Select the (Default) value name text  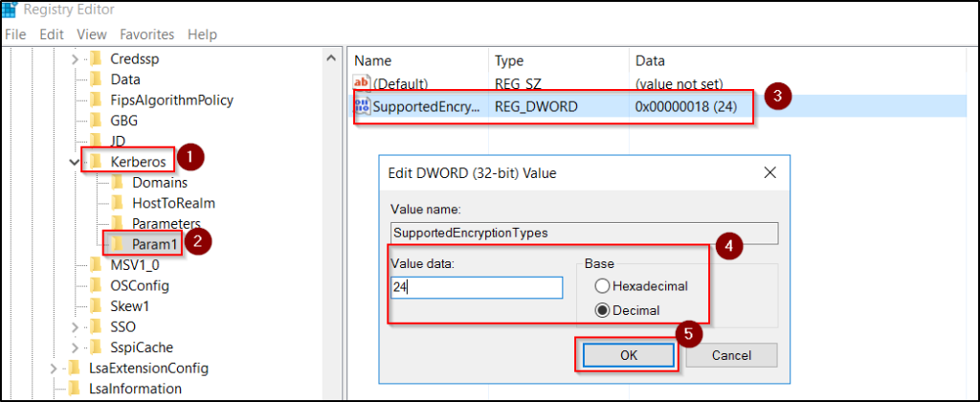[401, 83]
